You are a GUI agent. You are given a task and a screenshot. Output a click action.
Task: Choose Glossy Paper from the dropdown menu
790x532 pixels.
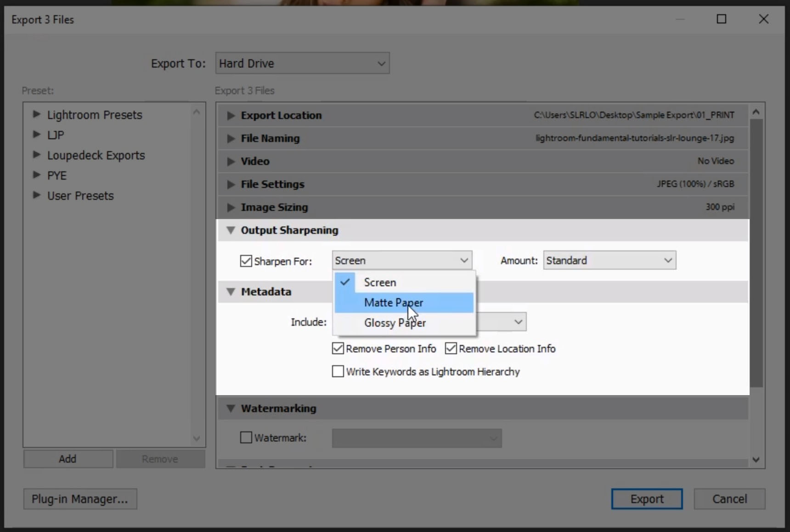(x=395, y=323)
